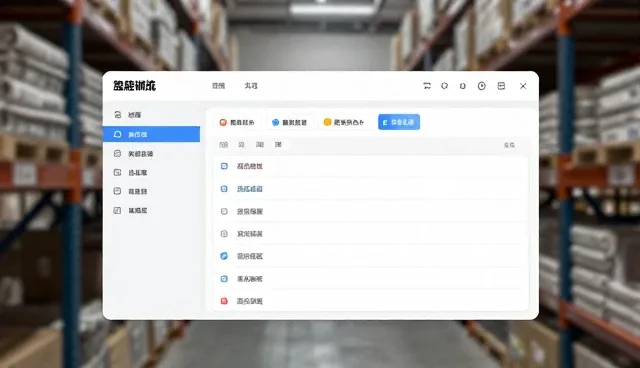The height and width of the screenshot is (368, 640).
Task: Open the fifth list row's title text
Action: [250, 256]
